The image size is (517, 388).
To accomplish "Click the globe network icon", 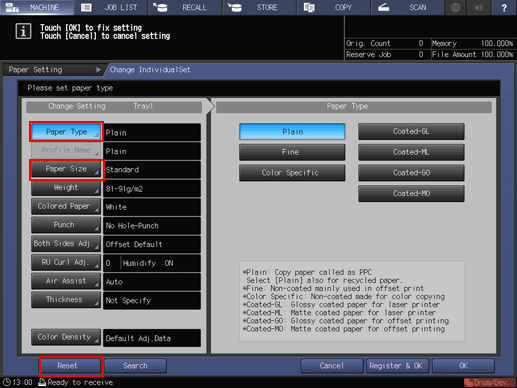I will coord(456,7).
